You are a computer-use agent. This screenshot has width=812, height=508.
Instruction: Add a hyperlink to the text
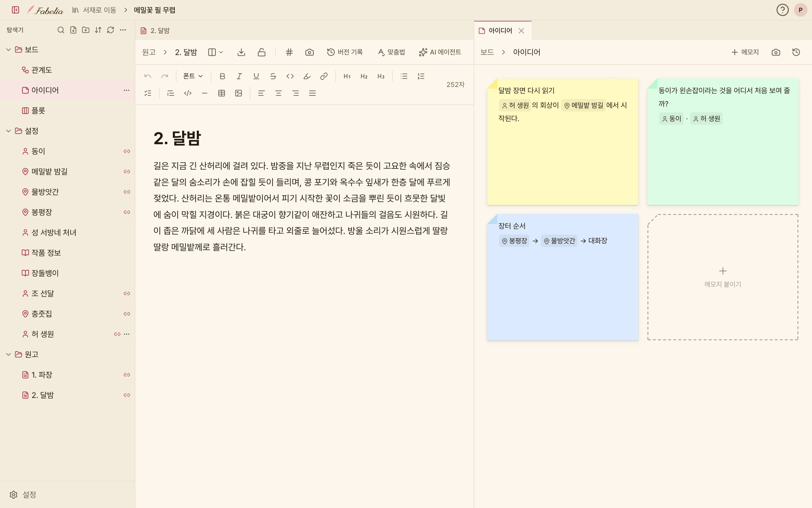[324, 76]
